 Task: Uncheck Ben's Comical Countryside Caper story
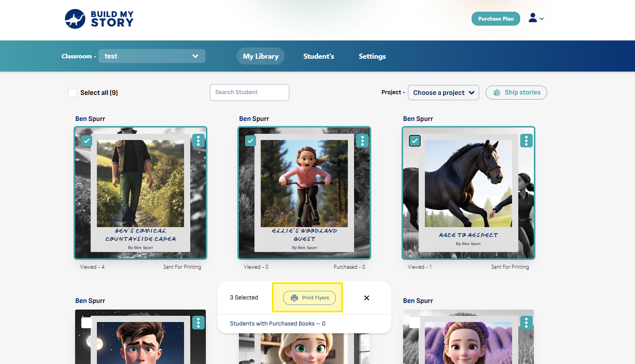coord(87,141)
